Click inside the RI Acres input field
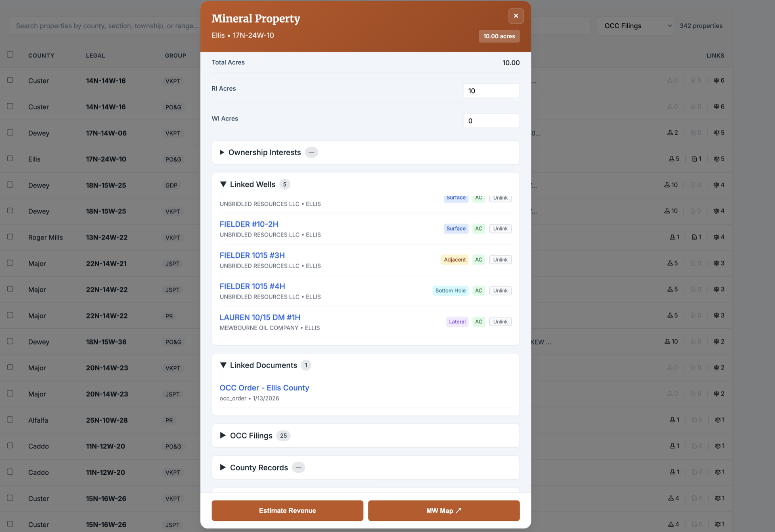This screenshot has width=775, height=532. coord(491,90)
